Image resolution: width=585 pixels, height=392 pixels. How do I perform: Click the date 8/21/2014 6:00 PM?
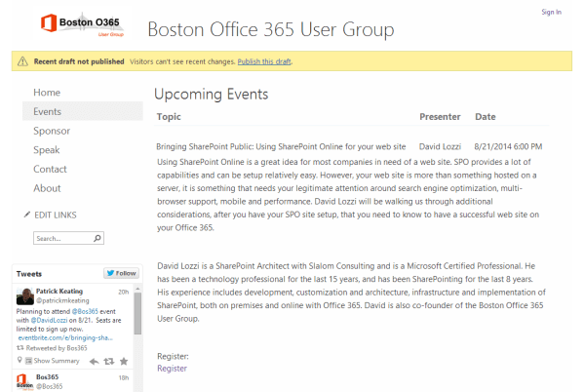click(508, 146)
